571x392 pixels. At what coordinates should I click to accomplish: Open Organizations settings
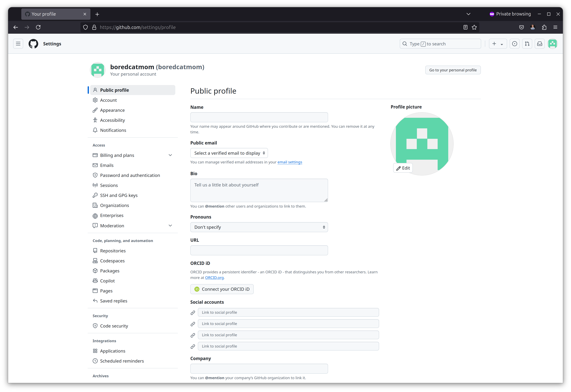point(132,205)
